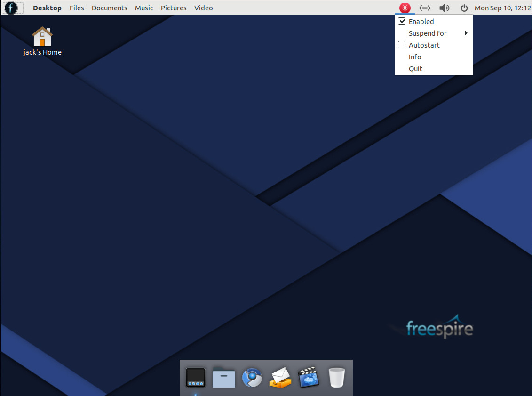Open the Music panel shortcut
Screen dimensions: 532x396
(x=144, y=8)
